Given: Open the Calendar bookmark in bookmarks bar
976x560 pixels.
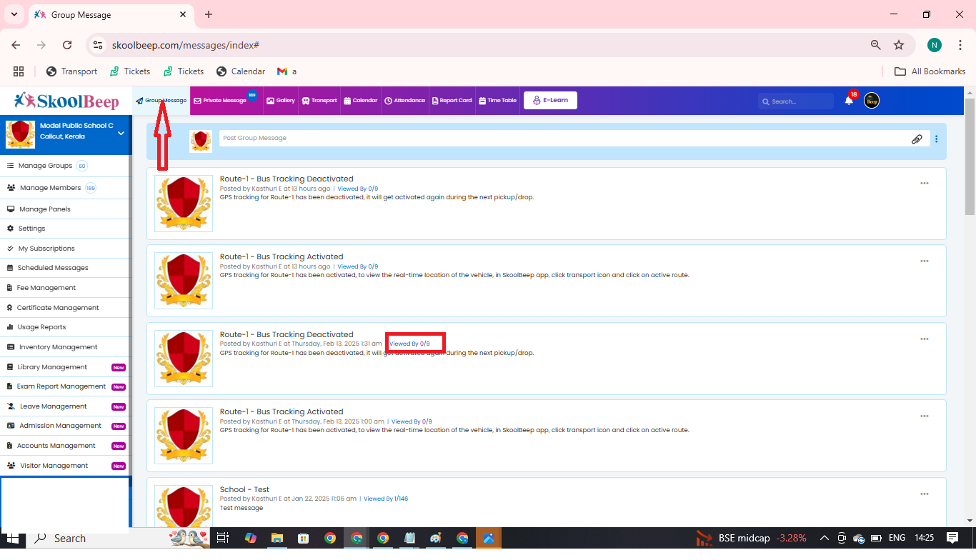Looking at the screenshot, I should pos(241,71).
